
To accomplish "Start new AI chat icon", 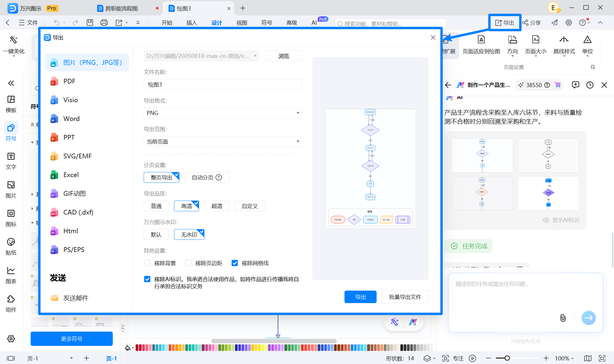I will pos(575,85).
